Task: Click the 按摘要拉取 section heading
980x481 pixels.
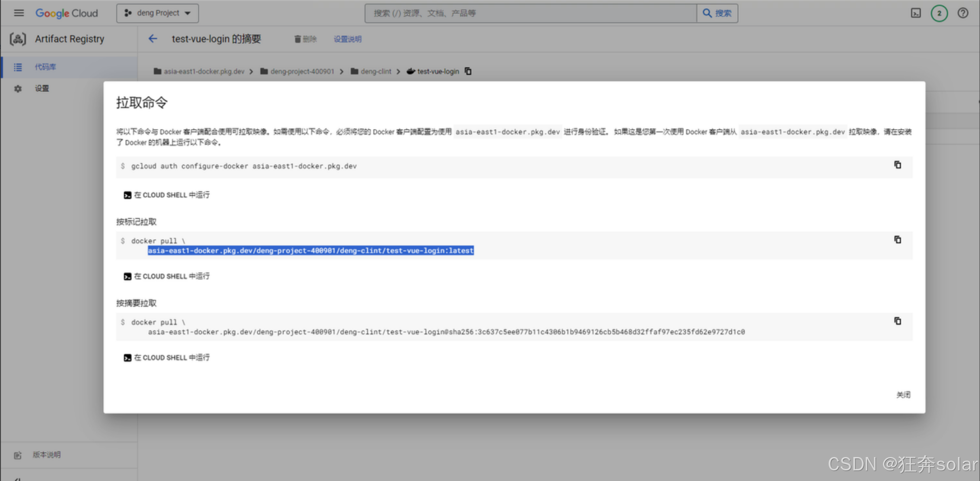Action: tap(136, 303)
